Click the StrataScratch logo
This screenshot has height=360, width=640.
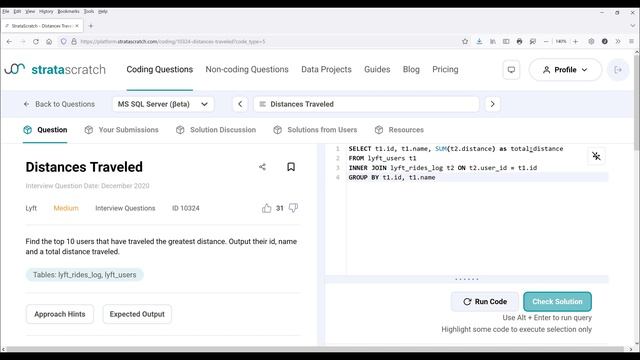[55, 69]
